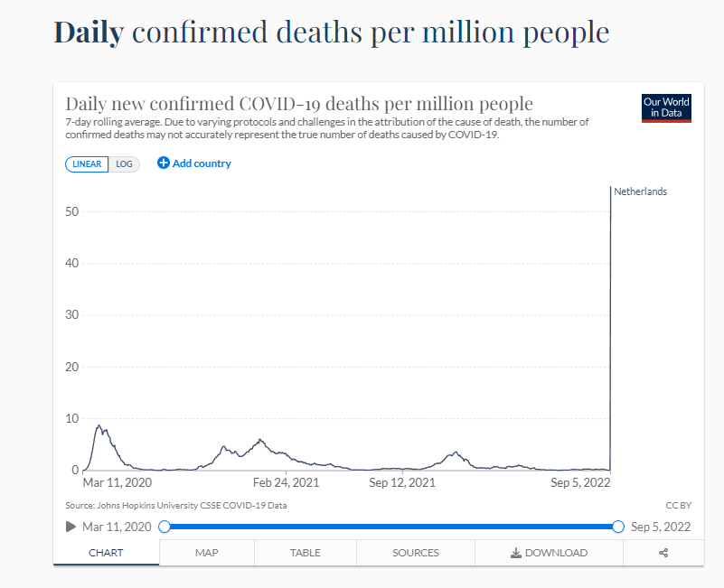Click the timeline end handle

coord(618,527)
